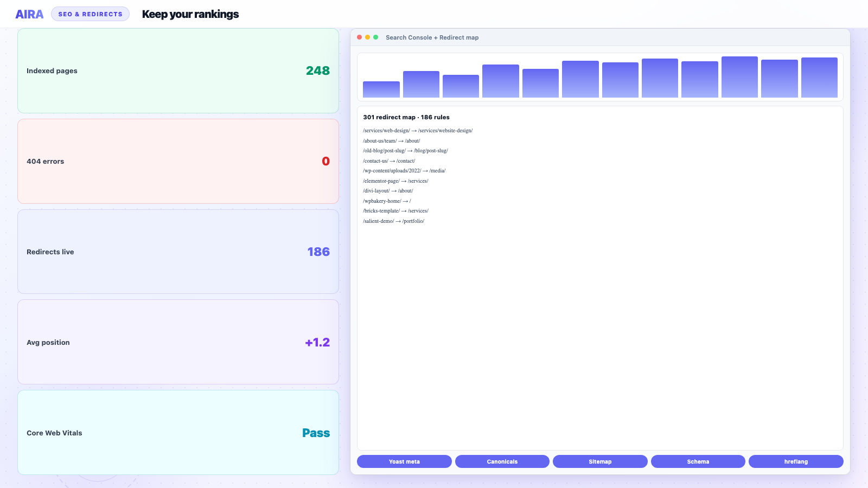Open the Sitemap pill
868x488 pixels.
tap(600, 461)
